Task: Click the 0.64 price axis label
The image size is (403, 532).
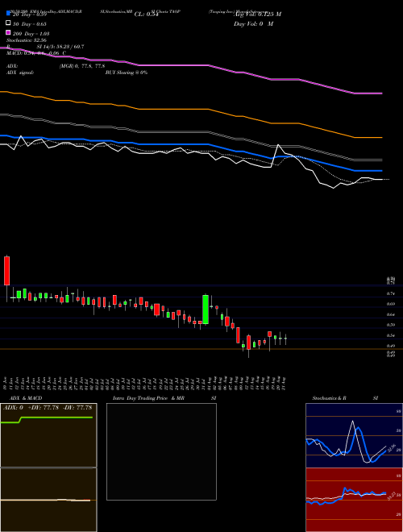Action: point(390,314)
